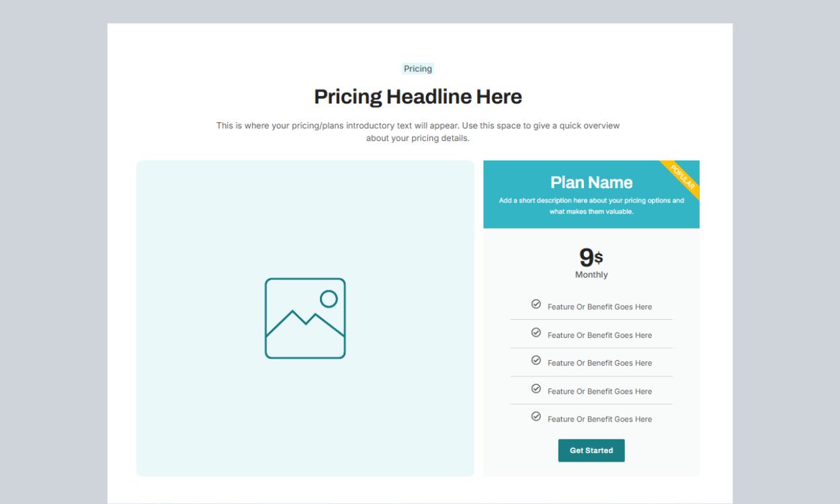
Task: Click the fifth feature's checkmark icon
Action: coord(536,417)
